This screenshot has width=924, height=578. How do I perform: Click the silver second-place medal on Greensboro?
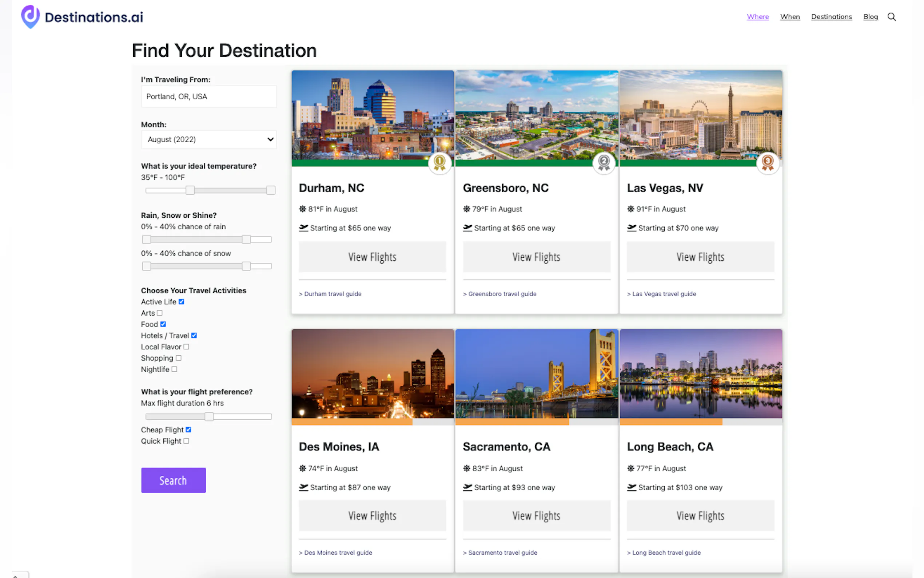pyautogui.click(x=604, y=162)
